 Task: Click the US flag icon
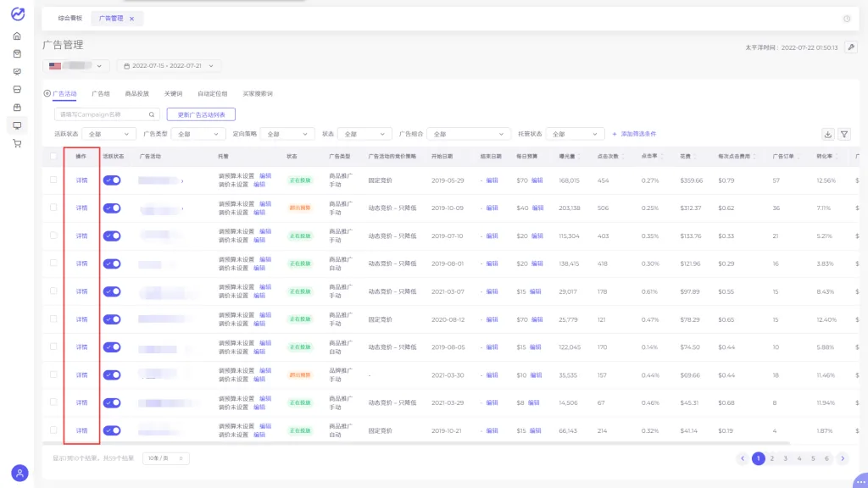pos(55,66)
